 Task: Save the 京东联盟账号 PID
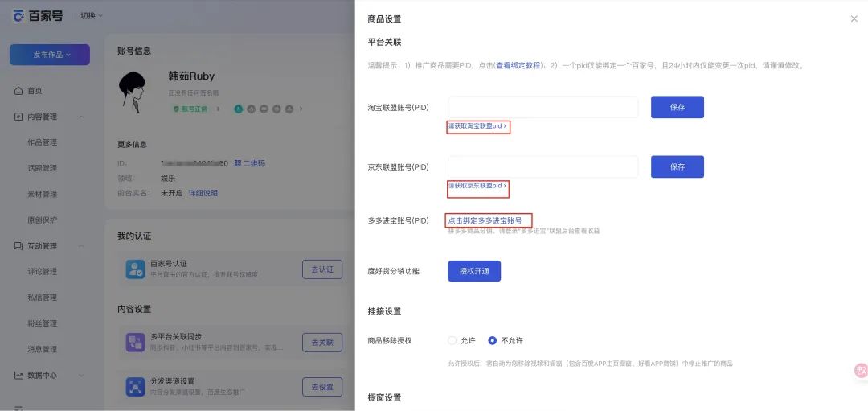coord(678,166)
